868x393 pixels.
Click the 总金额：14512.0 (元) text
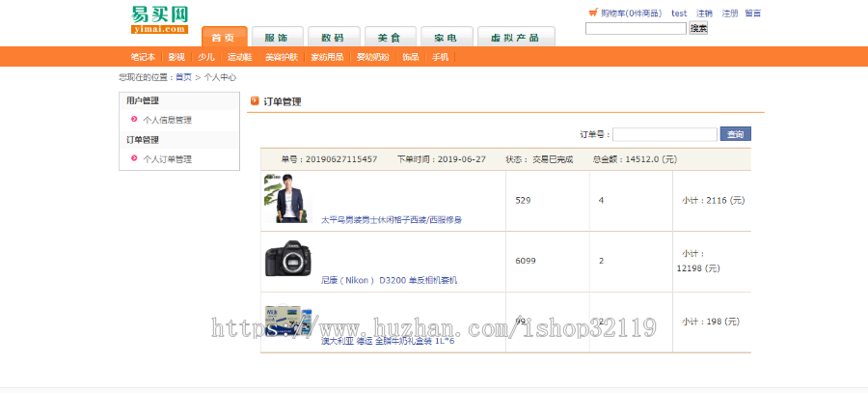pos(635,159)
